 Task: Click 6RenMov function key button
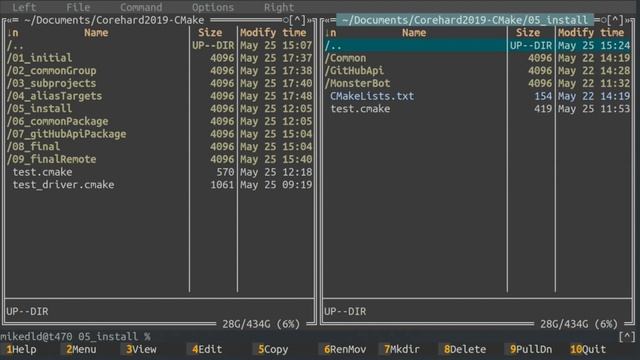(x=344, y=349)
